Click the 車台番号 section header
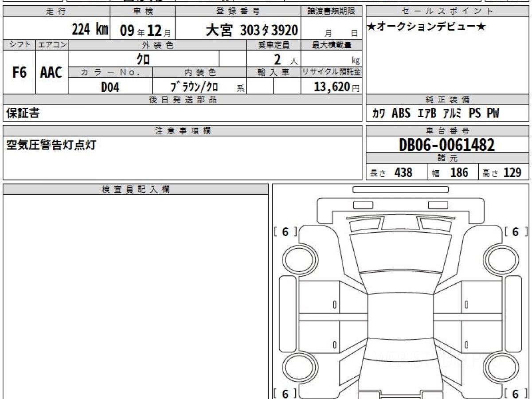Image resolution: width=532 pixels, height=399 pixels. [x=447, y=131]
